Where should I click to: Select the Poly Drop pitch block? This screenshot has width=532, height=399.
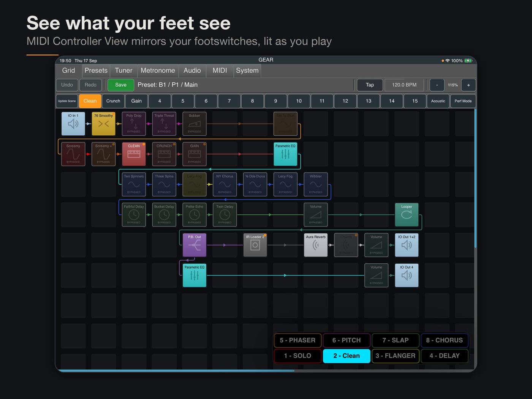click(x=134, y=123)
